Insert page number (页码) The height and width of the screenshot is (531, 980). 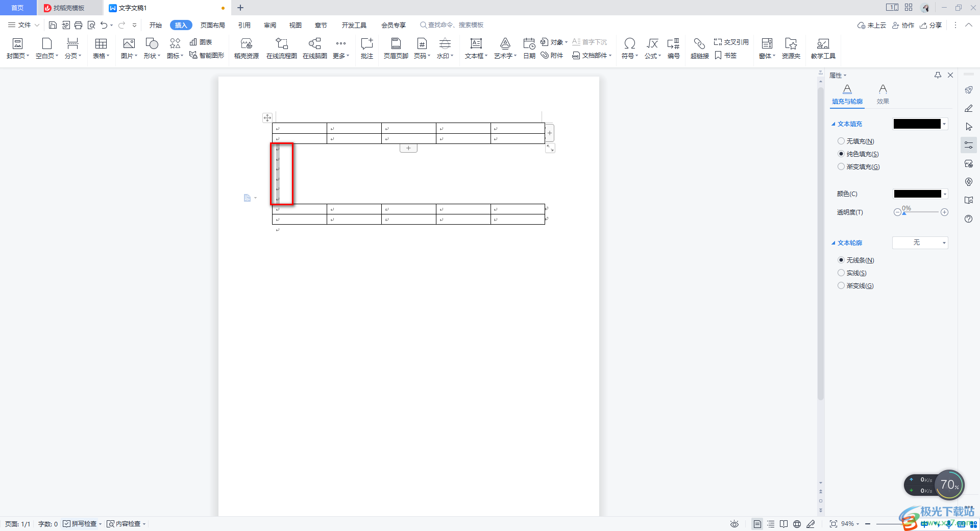[422, 49]
